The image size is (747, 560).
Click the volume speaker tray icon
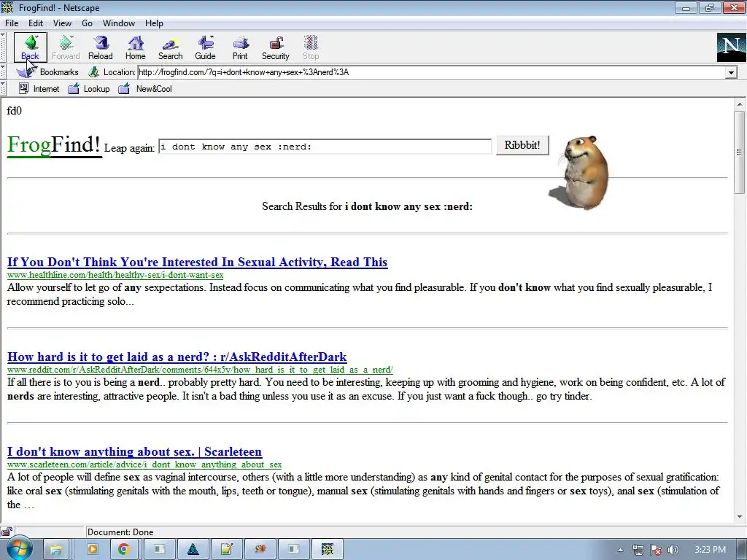pos(673,551)
